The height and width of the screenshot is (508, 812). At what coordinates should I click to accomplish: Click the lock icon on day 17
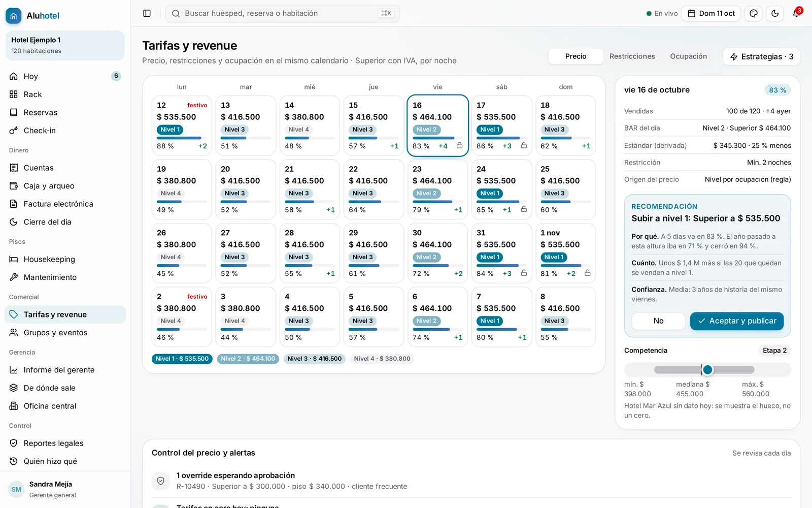click(524, 146)
